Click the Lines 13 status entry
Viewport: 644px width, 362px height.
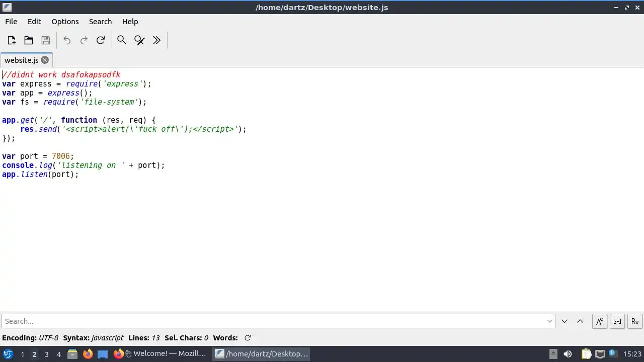tap(144, 338)
